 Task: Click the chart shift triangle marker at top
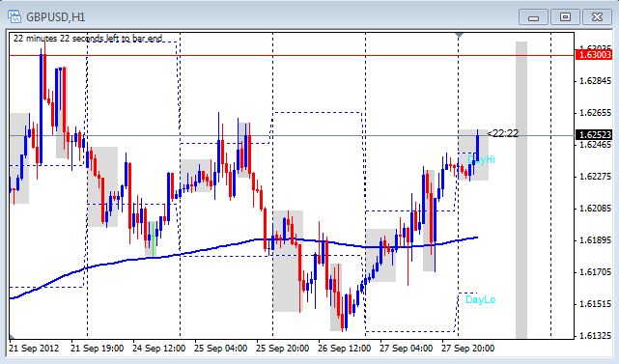(x=459, y=36)
